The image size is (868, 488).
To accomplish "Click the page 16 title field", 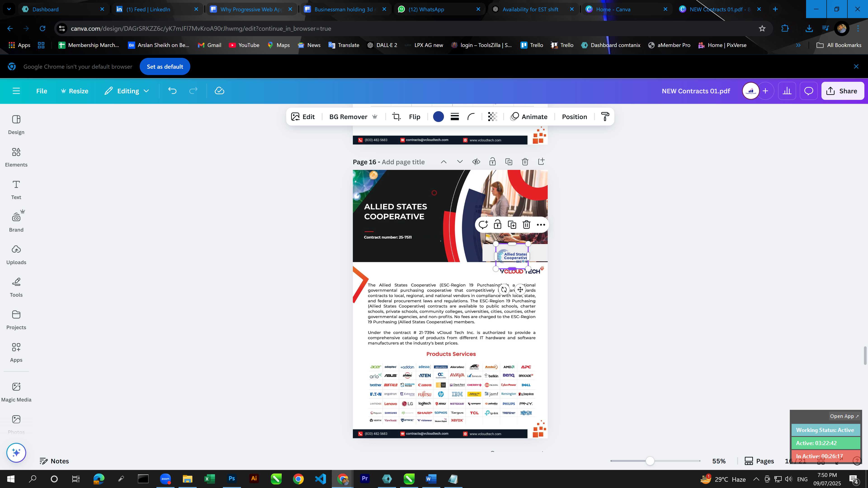I will click(403, 162).
